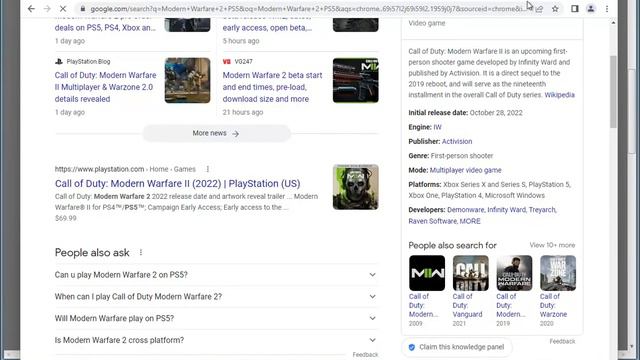The height and width of the screenshot is (360, 640).
Task: Click 'deals on PS5, PS4, Xbox' article link
Action: coord(105,28)
